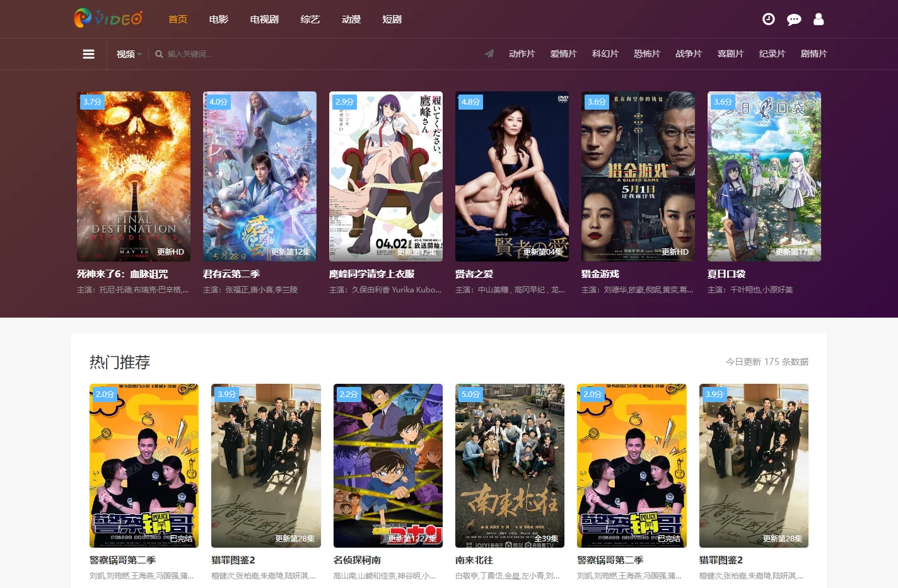Image resolution: width=898 pixels, height=588 pixels.
Task: Select the 剧情片 genre link
Action: 813,54
